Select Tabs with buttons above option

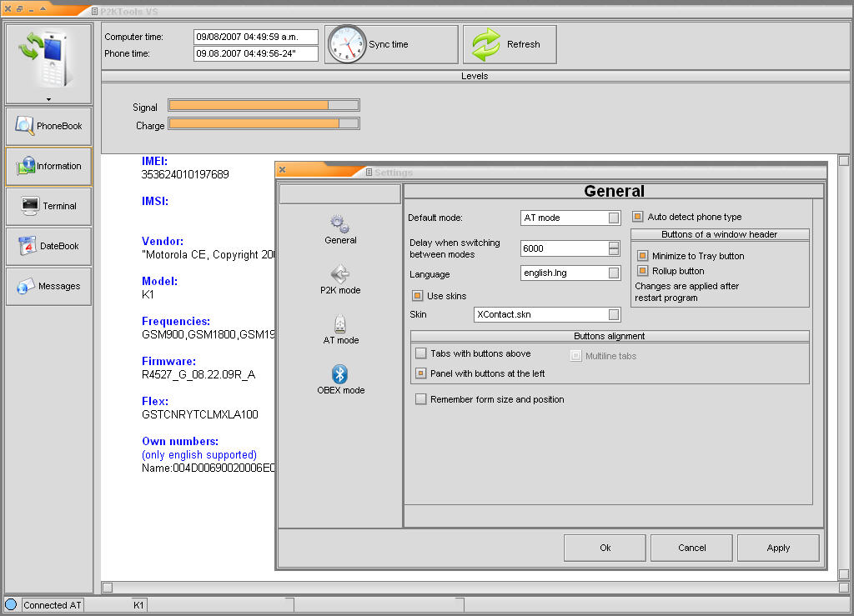421,353
